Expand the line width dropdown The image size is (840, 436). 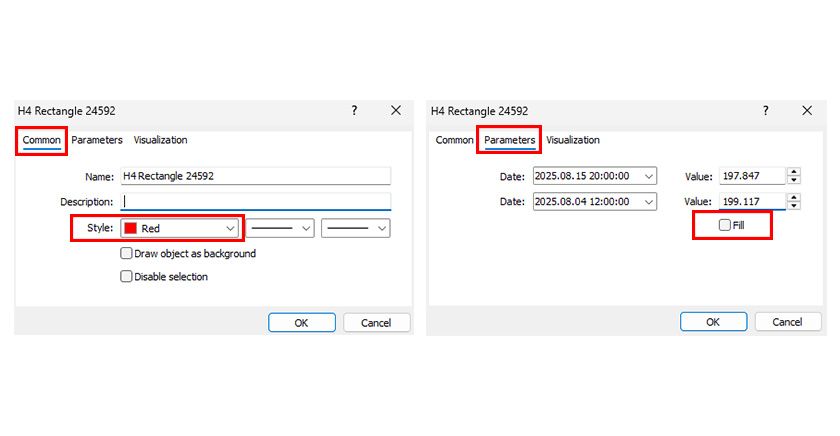(x=380, y=229)
